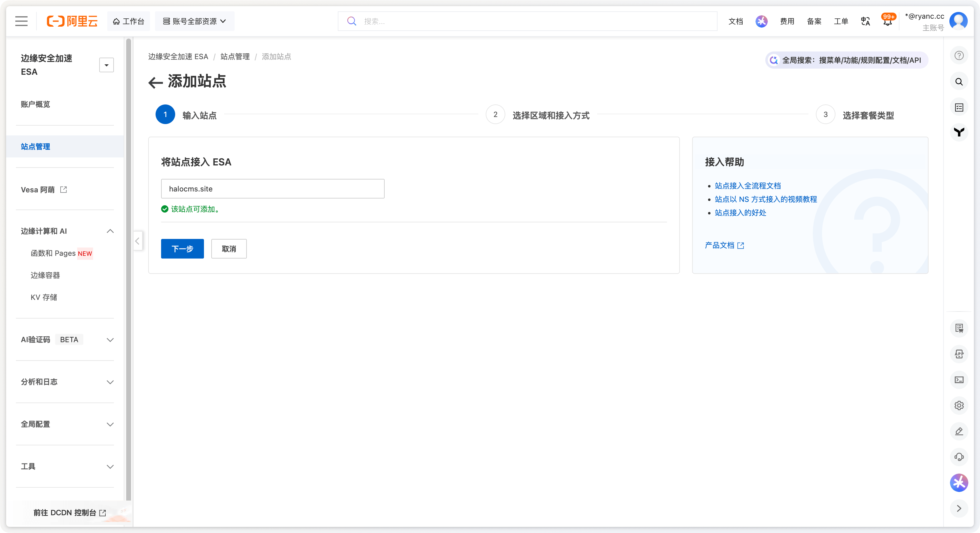
Task: Select 站点管理 in the sidebar
Action: (x=36, y=146)
